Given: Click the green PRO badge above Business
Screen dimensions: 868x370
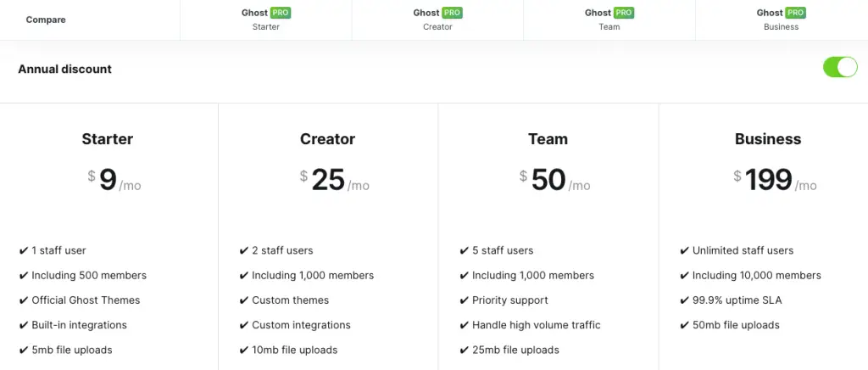Looking at the screenshot, I should pyautogui.click(x=795, y=13).
